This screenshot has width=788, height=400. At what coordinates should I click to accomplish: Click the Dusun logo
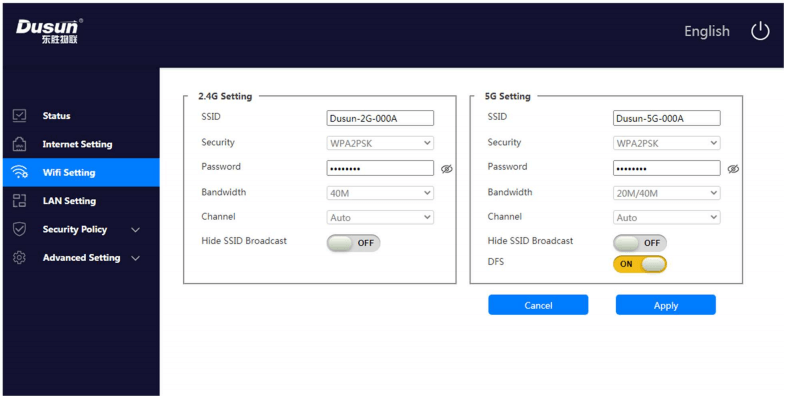tap(49, 31)
